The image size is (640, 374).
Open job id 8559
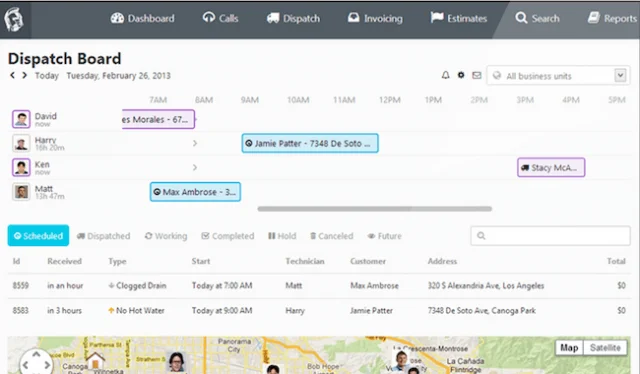click(x=20, y=285)
